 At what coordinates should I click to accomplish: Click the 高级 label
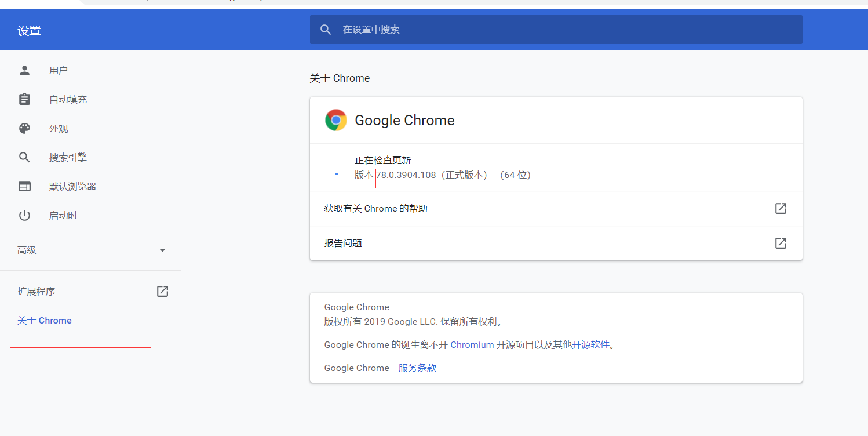(27, 250)
